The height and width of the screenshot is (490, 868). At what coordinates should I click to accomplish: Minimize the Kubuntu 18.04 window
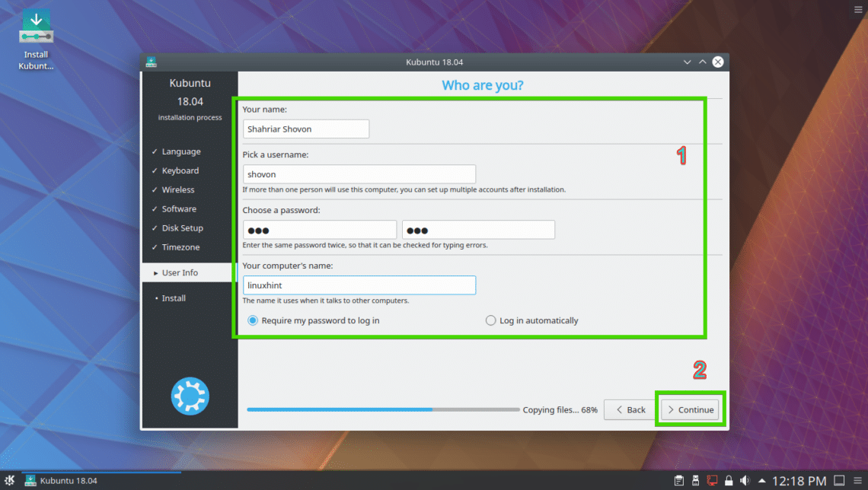click(687, 62)
